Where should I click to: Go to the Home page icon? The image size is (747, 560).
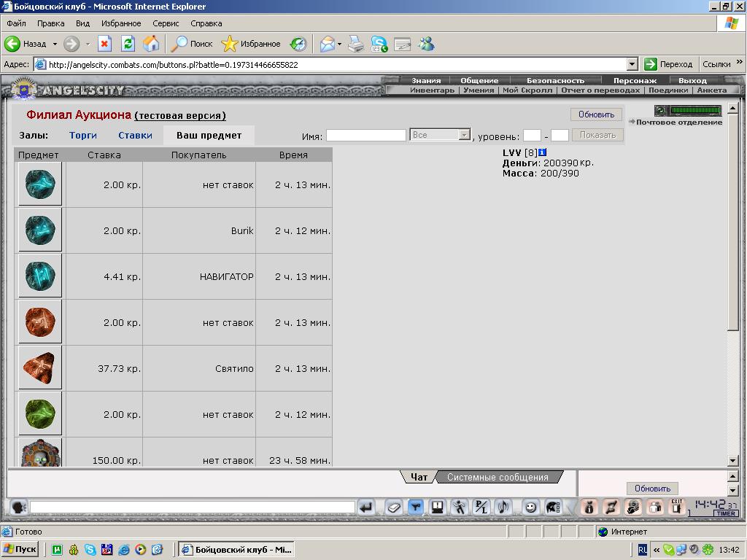click(x=152, y=44)
